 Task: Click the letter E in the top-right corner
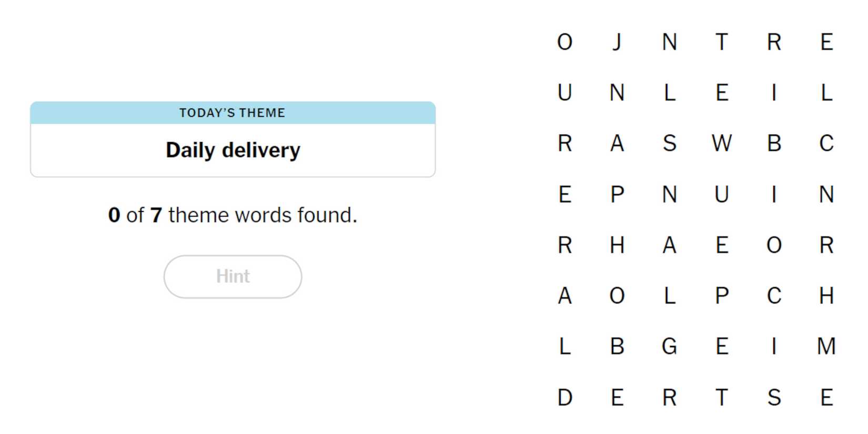[x=826, y=42]
